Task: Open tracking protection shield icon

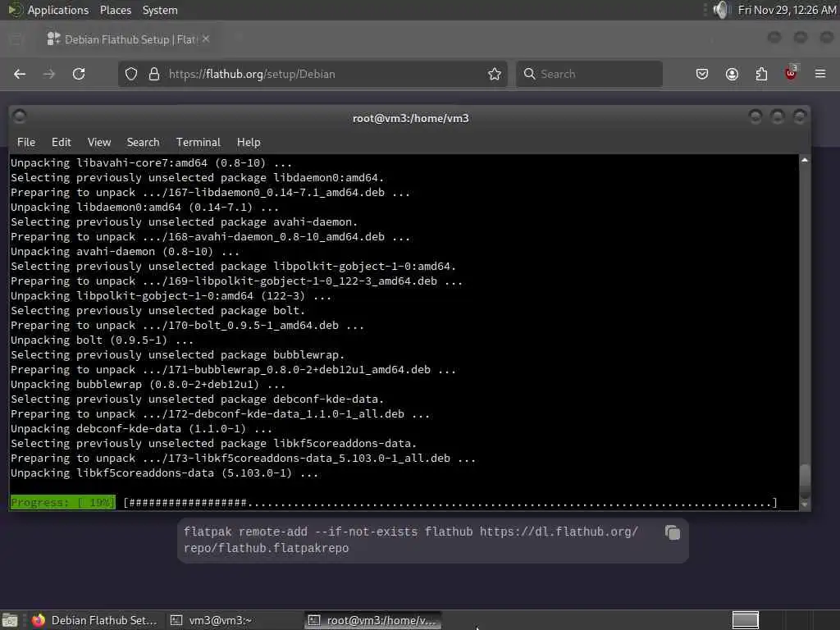Action: [131, 74]
